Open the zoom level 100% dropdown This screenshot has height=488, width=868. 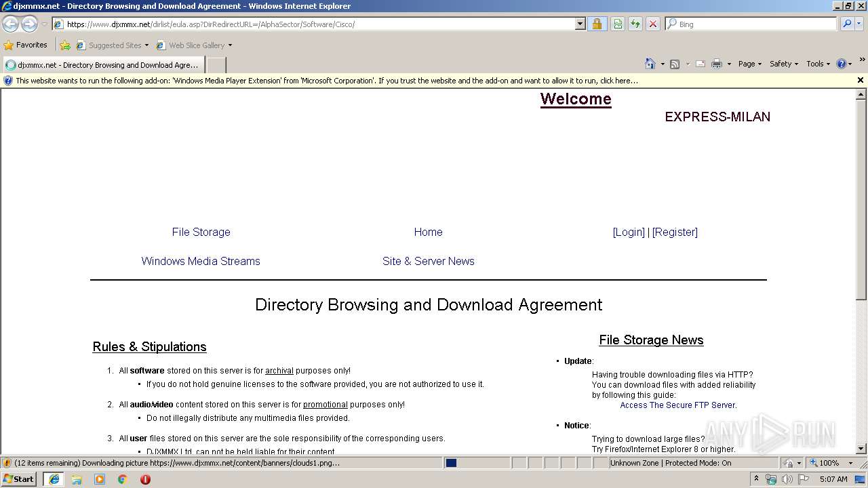(x=850, y=463)
